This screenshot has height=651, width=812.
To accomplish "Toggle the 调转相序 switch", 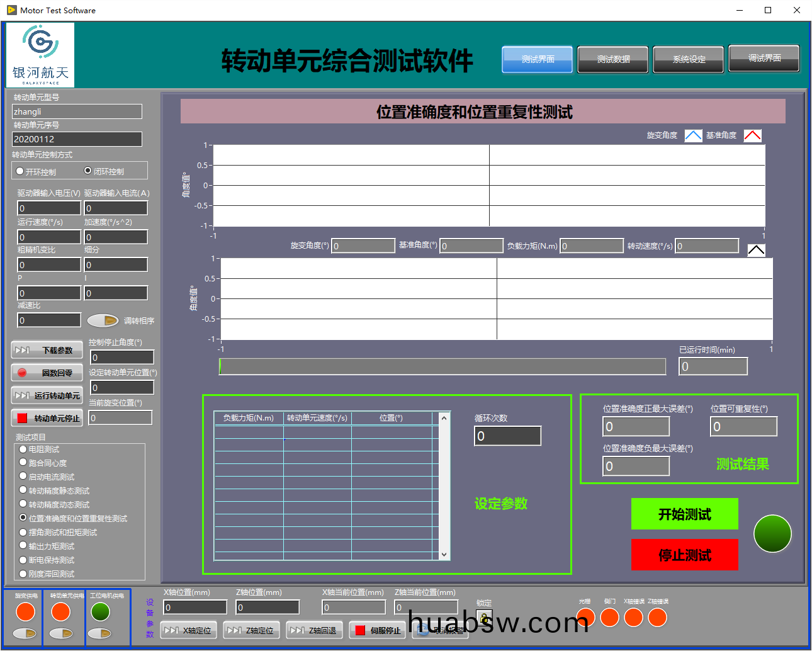I will tap(103, 320).
